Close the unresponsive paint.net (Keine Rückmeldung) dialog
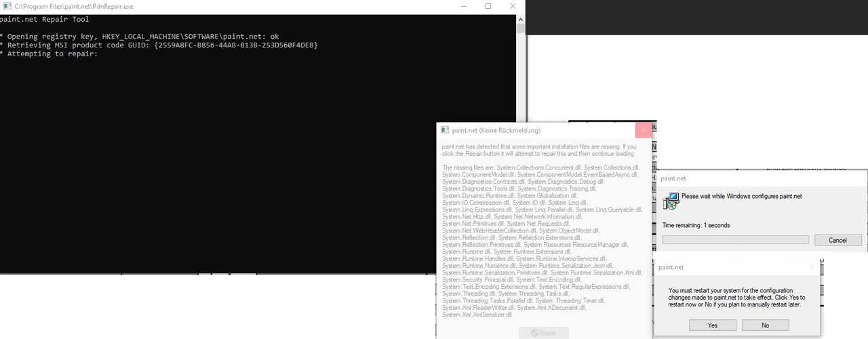 pos(643,130)
